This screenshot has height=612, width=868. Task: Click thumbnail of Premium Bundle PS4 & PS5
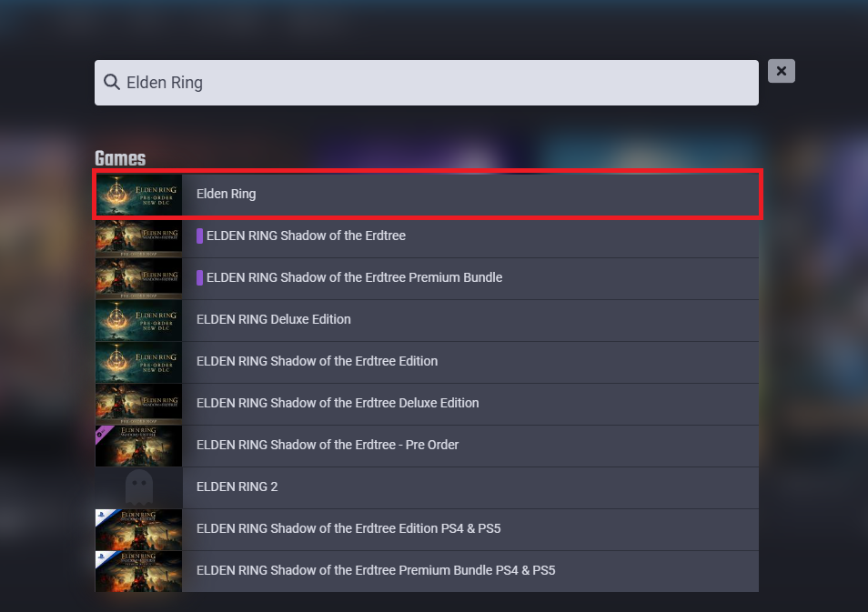click(138, 571)
